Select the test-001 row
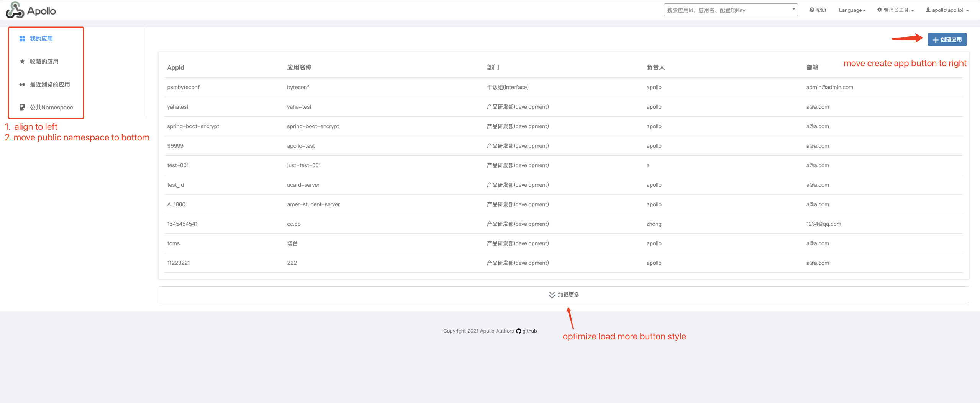Image resolution: width=980 pixels, height=403 pixels. [564, 165]
